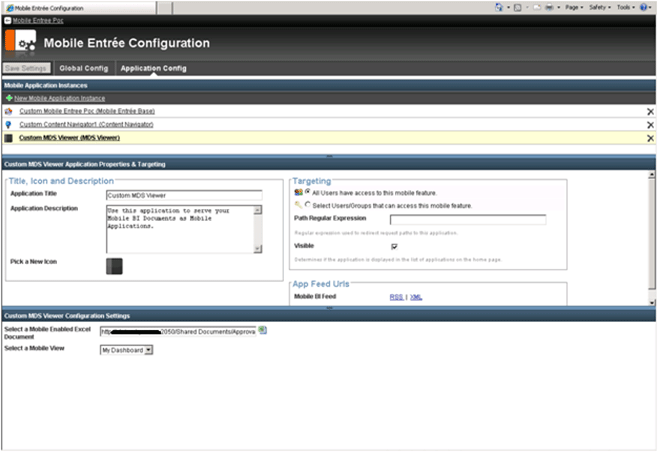Click the Save Settings button
Image resolution: width=658 pixels, height=452 pixels.
coord(26,68)
